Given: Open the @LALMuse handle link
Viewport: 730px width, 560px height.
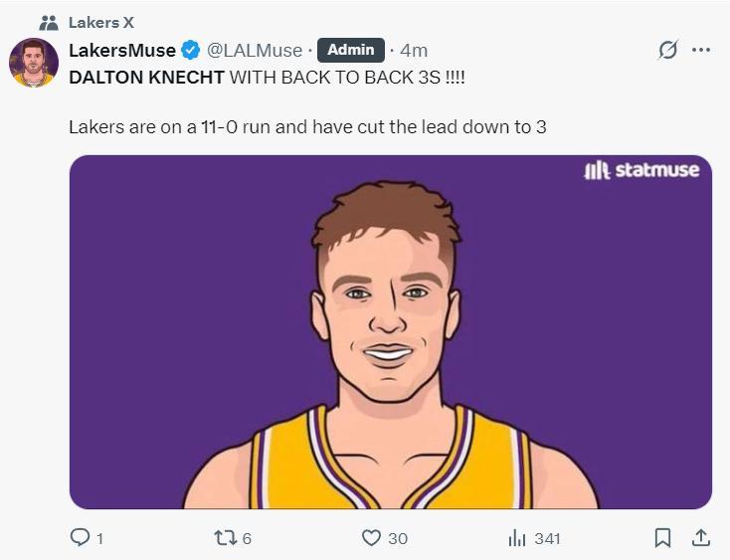Looking at the screenshot, I should click(x=254, y=50).
